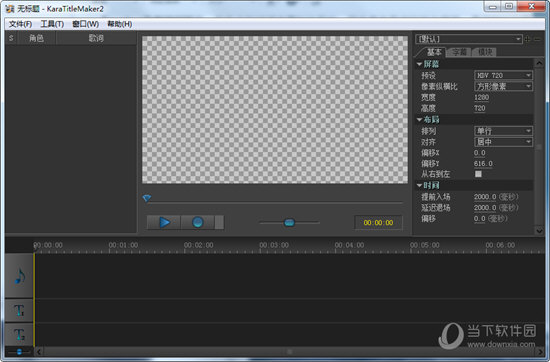
Task: Click the timeline horizontal scrollbar thumb
Action: click(x=289, y=351)
